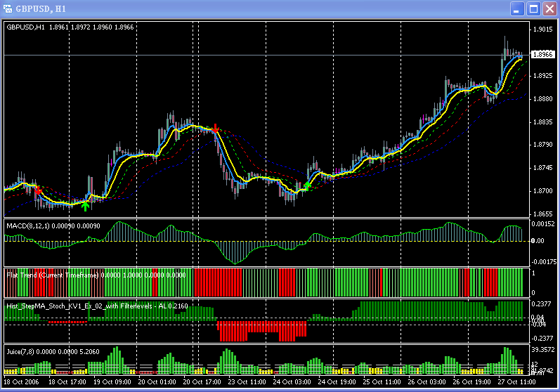Click the red sell arrow at the 1.8835 peak
This screenshot has height=392, width=560.
[x=215, y=128]
